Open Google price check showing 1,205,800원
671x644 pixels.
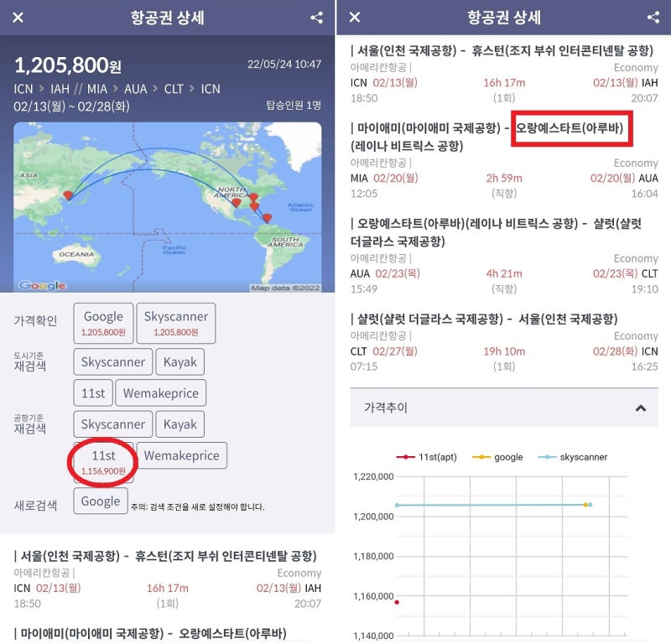pos(103,323)
